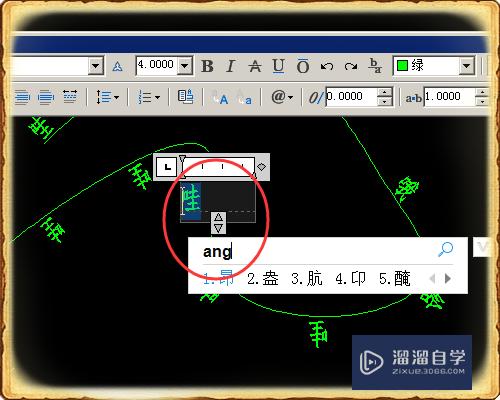Viewport: 500px width, 400px height.
Task: Toggle annotative text icon
Action: tap(117, 67)
